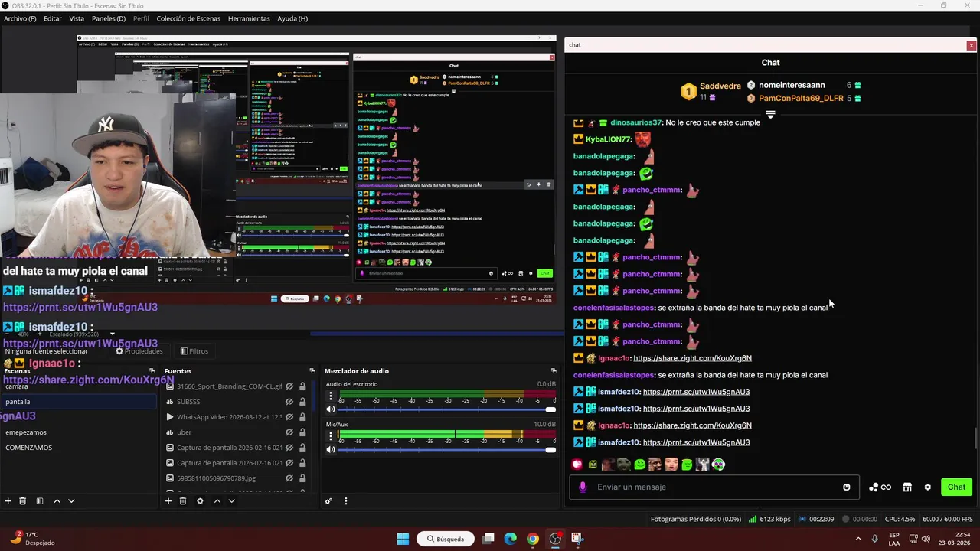
Task: Adjust the Mic/Aux volume slider
Action: [x=446, y=449]
